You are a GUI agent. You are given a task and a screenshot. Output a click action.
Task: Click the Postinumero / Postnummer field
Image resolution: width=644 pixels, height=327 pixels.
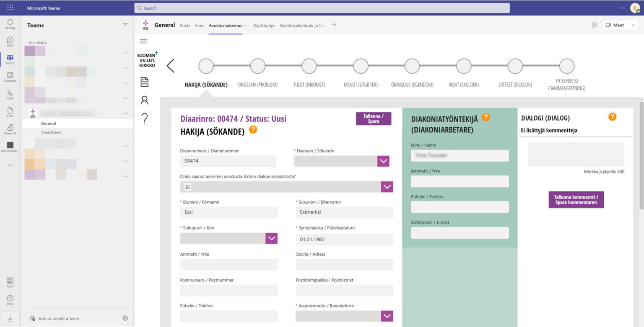[x=229, y=291]
